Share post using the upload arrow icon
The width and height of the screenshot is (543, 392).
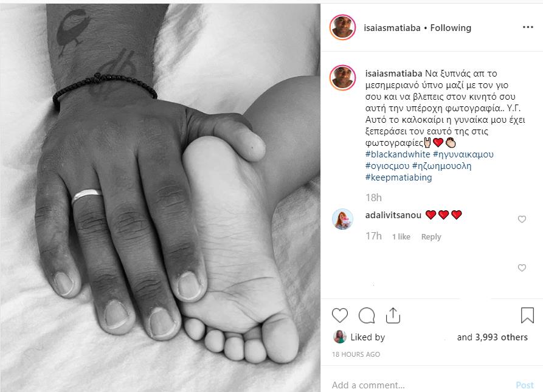[393, 315]
